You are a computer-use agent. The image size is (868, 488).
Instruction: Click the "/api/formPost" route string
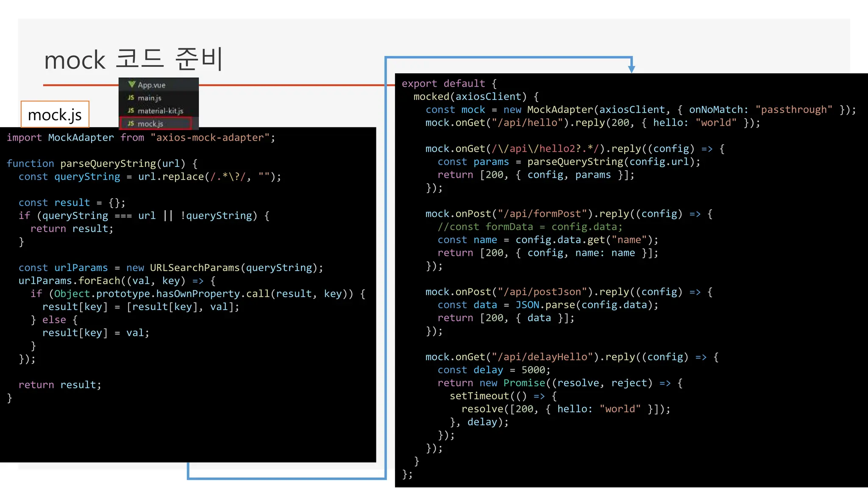point(542,214)
